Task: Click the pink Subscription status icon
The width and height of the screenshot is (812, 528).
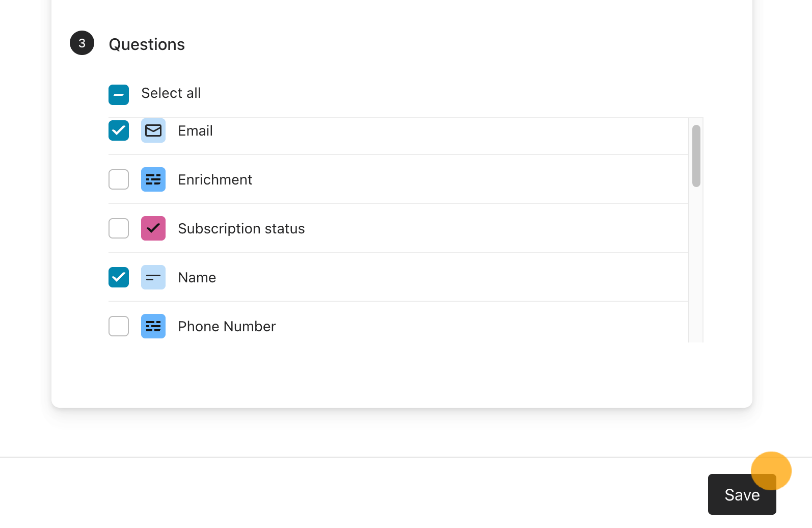Action: coord(153,228)
